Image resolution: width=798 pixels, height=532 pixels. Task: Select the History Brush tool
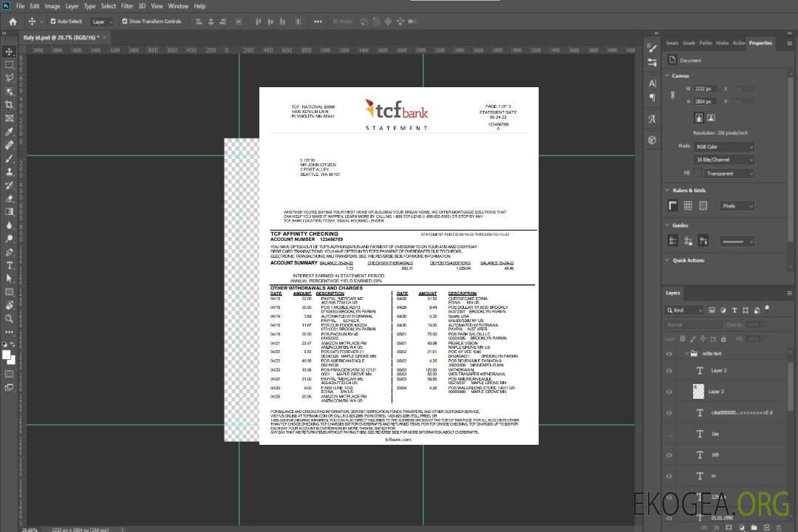[x=9, y=185]
